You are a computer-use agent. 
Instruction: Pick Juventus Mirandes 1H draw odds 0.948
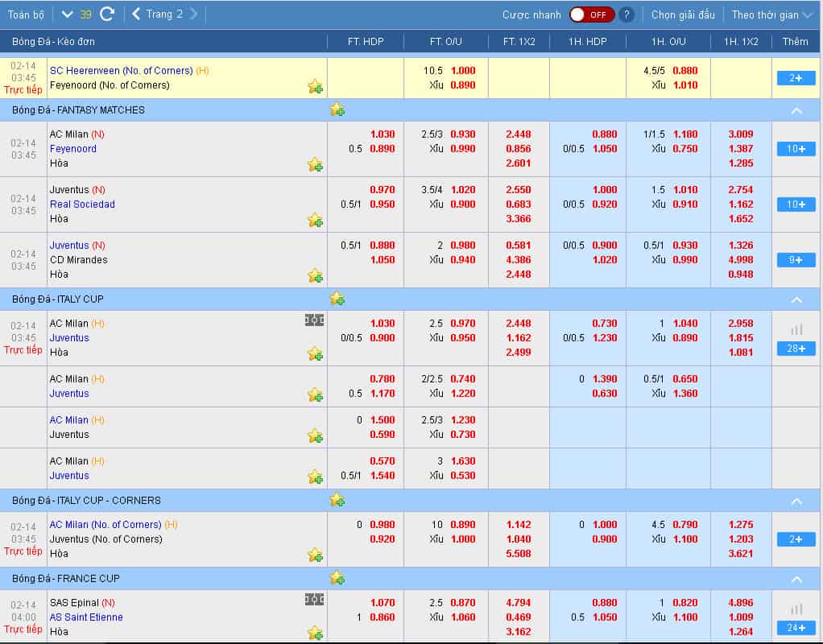(741, 274)
